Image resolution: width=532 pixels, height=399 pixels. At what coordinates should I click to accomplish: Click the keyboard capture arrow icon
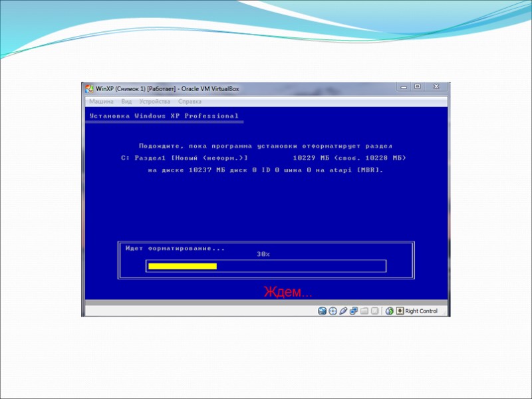[400, 311]
